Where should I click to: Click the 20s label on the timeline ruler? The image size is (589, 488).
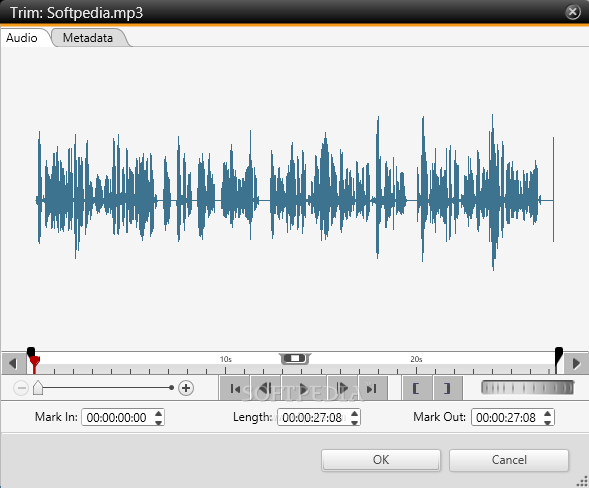(x=416, y=359)
